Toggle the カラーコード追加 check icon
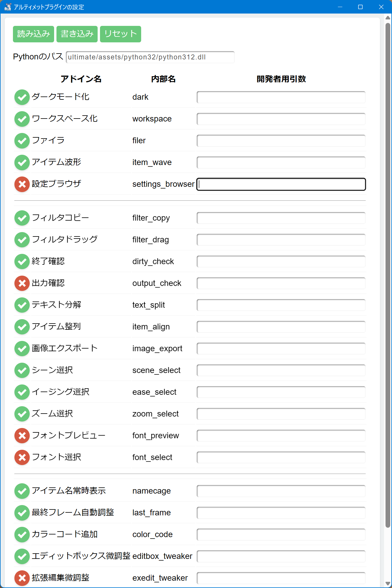This screenshot has height=588, width=392. tap(22, 534)
